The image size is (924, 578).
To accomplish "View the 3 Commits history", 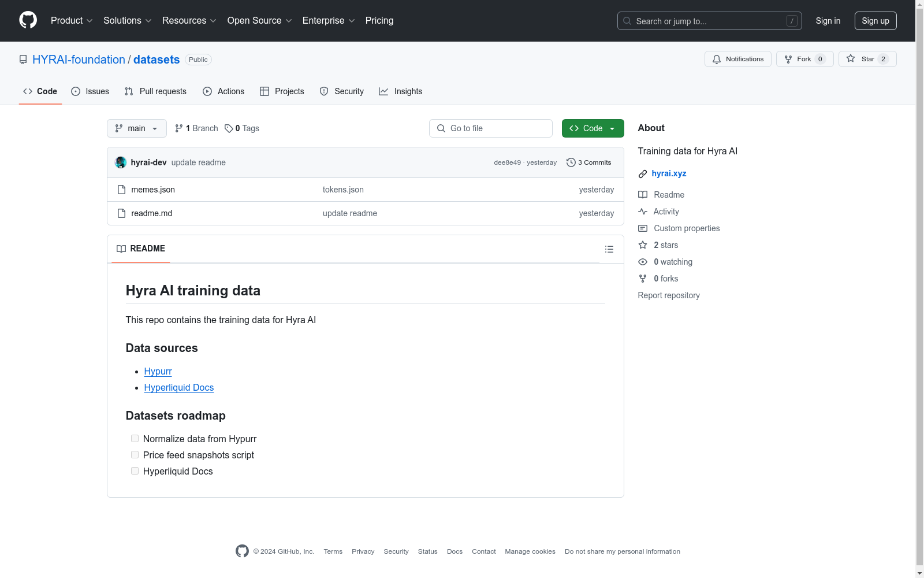I will pyautogui.click(x=589, y=162).
